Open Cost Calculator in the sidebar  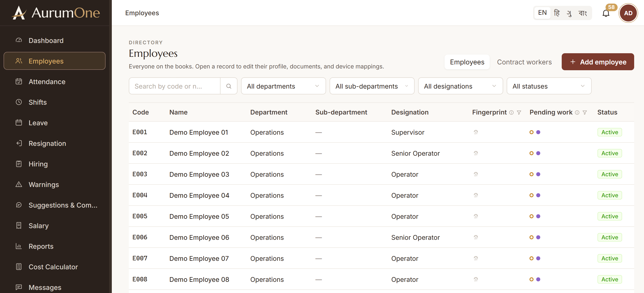click(x=55, y=267)
